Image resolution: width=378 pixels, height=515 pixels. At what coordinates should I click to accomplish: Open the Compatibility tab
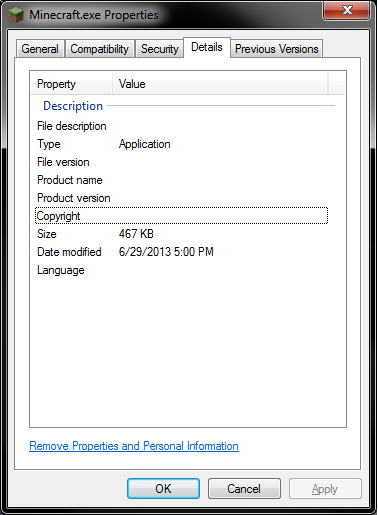[x=100, y=49]
